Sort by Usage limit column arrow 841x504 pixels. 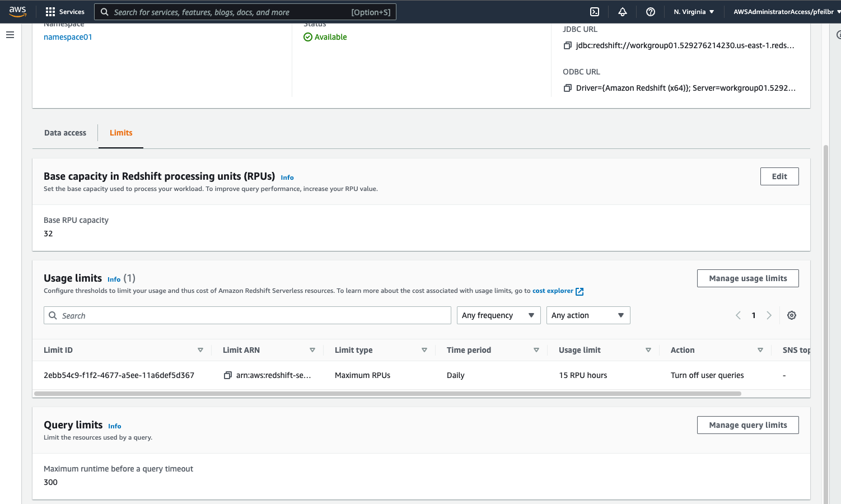648,350
